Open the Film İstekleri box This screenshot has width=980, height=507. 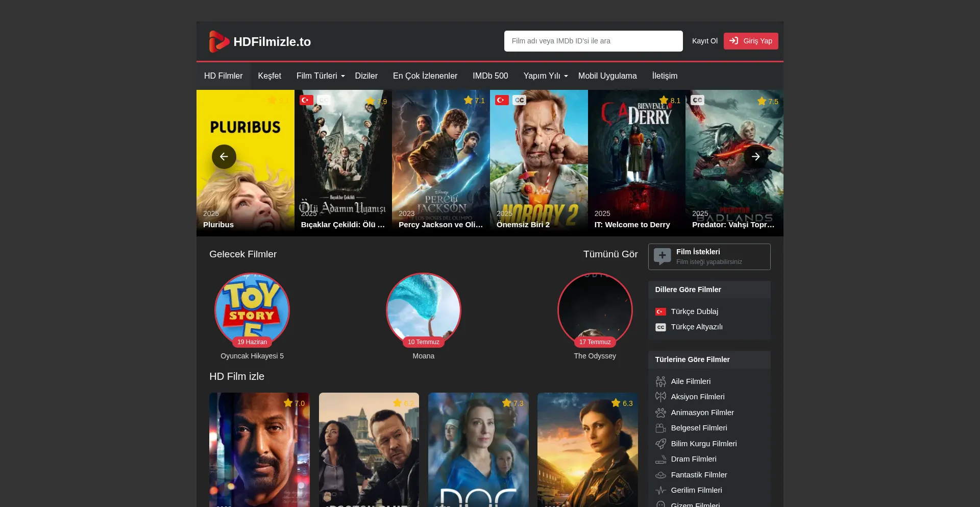point(709,257)
